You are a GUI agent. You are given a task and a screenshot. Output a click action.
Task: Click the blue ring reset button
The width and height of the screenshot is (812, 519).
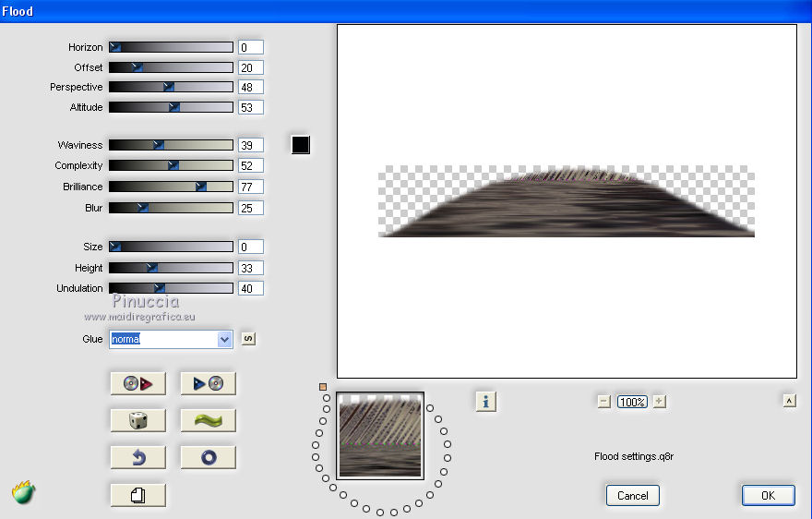[208, 457]
